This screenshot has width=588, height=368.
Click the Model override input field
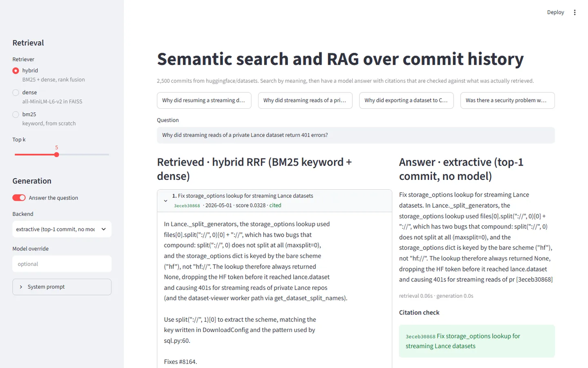pos(62,264)
